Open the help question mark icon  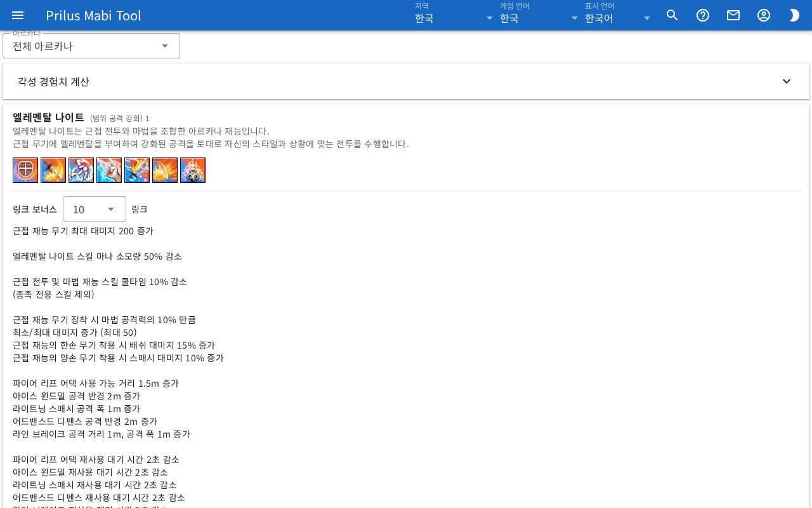tap(703, 15)
